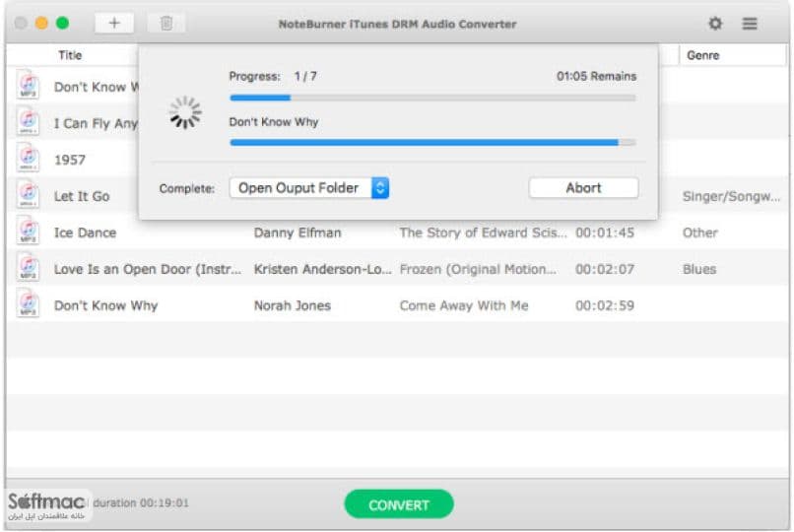This screenshot has height=532, width=794.
Task: Sort by the Genre column header
Action: 702,55
